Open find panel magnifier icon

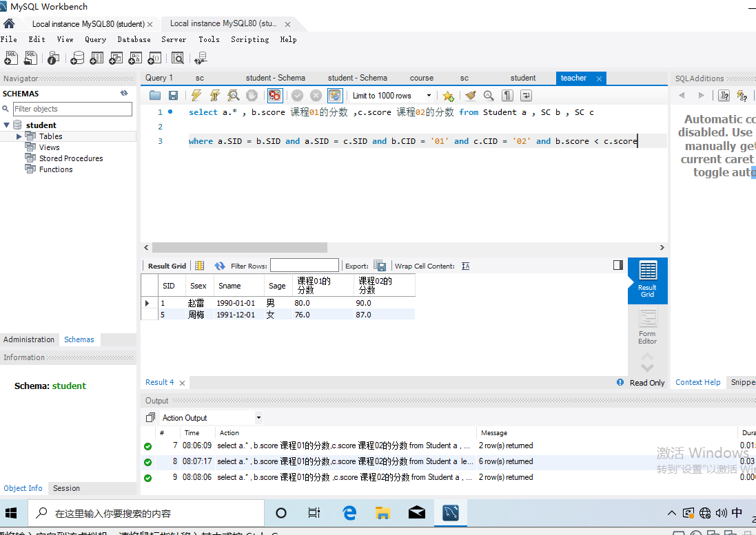(x=489, y=95)
